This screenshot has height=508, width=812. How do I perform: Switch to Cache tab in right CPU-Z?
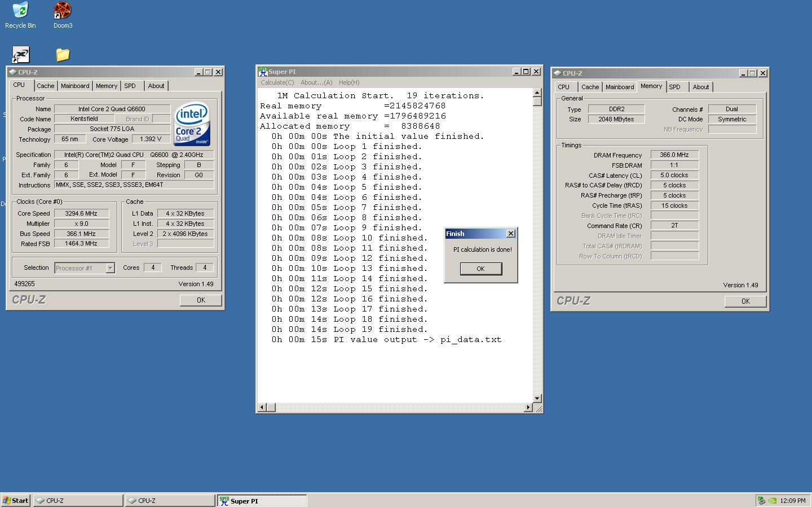[x=590, y=87]
